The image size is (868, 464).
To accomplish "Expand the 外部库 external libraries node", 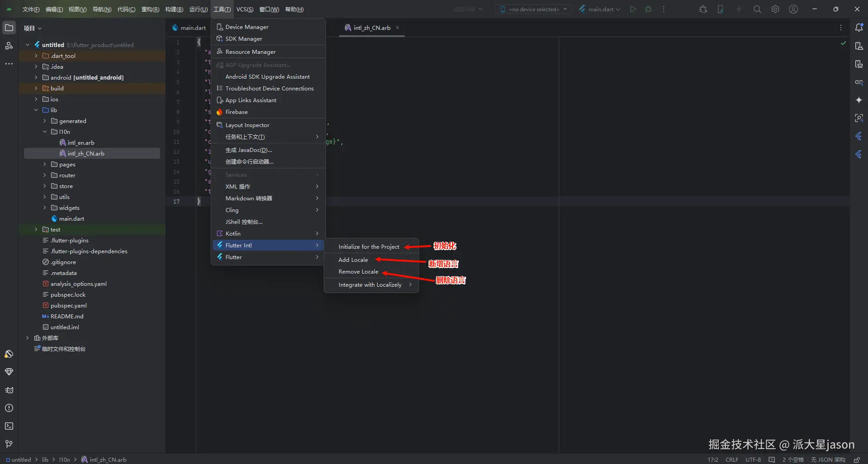I will point(28,338).
